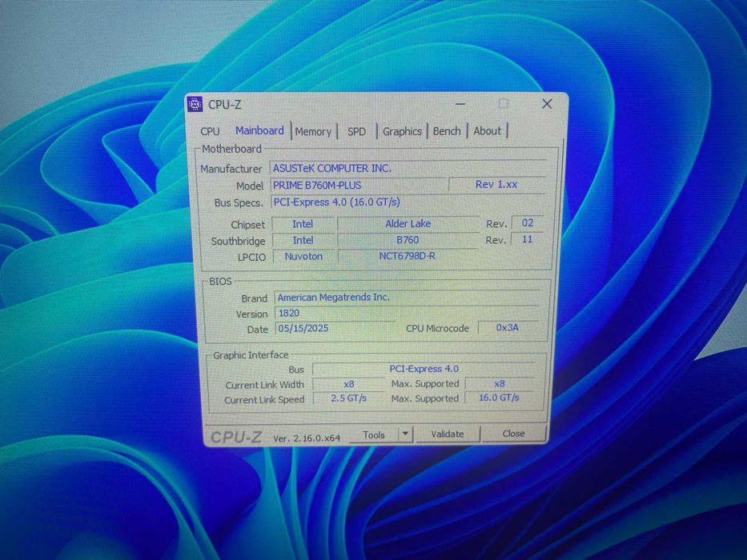This screenshot has height=560, width=747.
Task: Click the NCT6798D-R LPCIO model
Action: point(408,256)
